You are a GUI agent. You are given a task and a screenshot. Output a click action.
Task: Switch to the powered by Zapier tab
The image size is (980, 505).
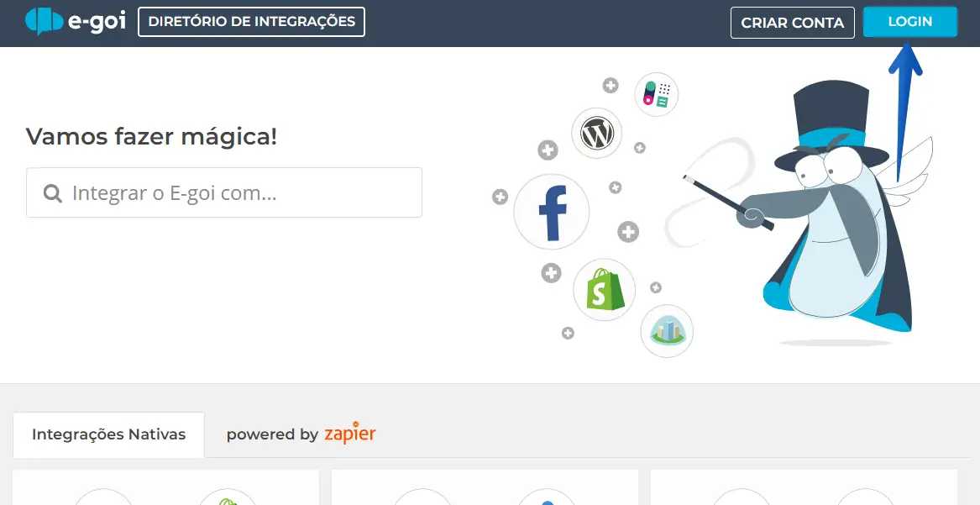point(301,434)
